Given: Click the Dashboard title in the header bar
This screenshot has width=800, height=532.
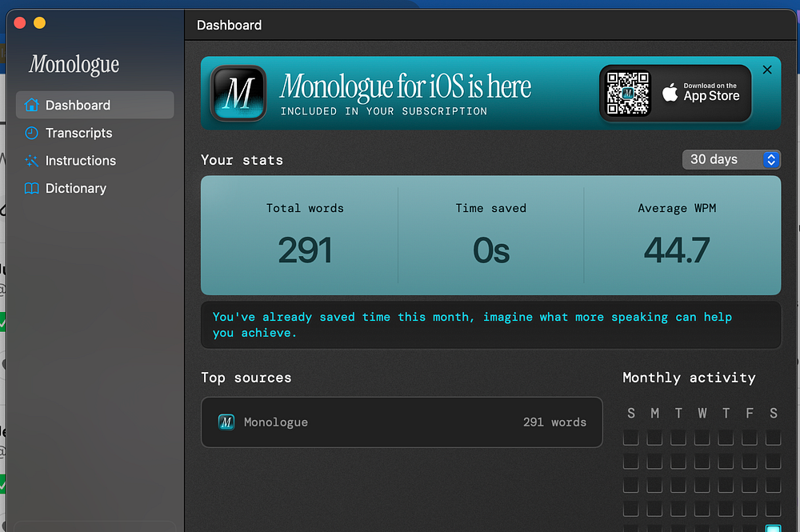Looking at the screenshot, I should [229, 26].
